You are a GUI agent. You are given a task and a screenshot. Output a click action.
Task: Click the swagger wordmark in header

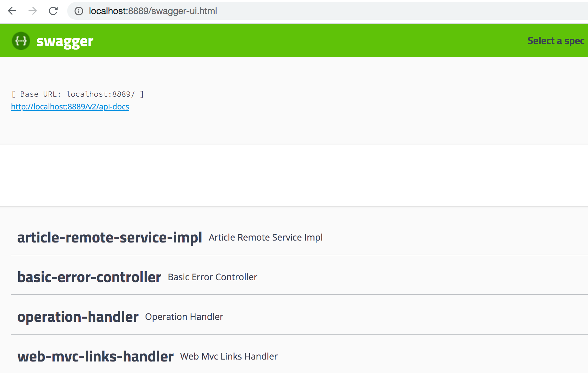(65, 42)
